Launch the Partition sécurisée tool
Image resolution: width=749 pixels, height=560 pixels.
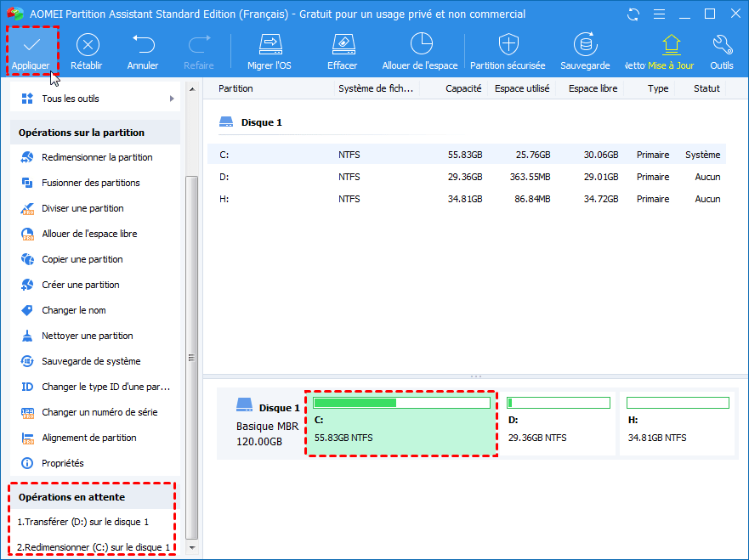pos(508,44)
